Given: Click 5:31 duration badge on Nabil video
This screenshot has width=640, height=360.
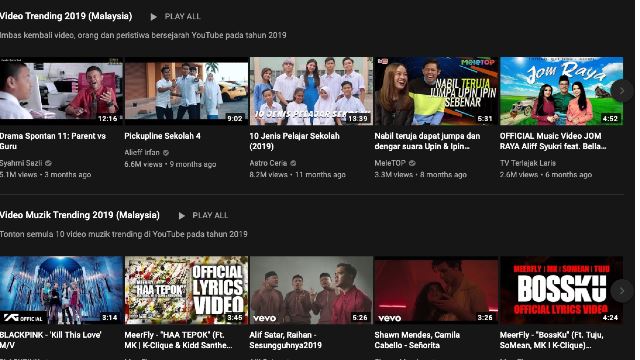Looking at the screenshot, I should point(485,118).
